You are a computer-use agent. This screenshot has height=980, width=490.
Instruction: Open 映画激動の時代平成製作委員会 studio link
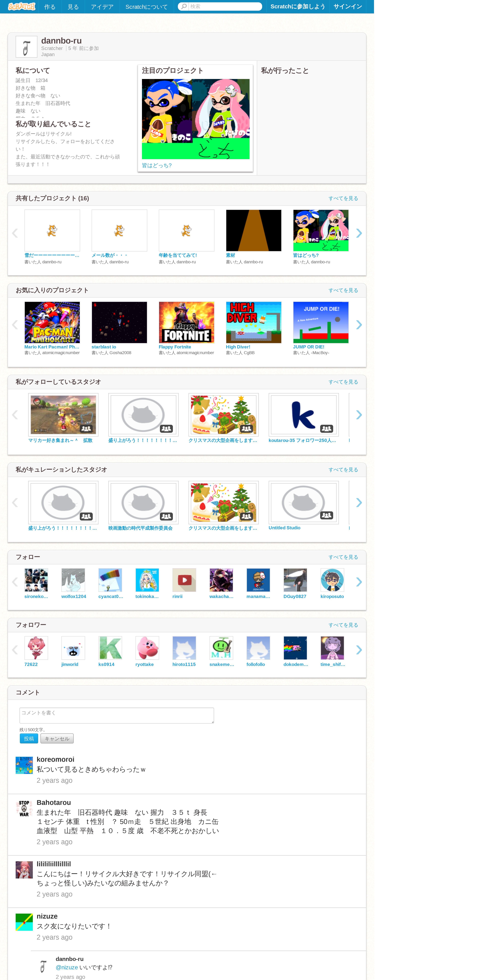(x=140, y=528)
